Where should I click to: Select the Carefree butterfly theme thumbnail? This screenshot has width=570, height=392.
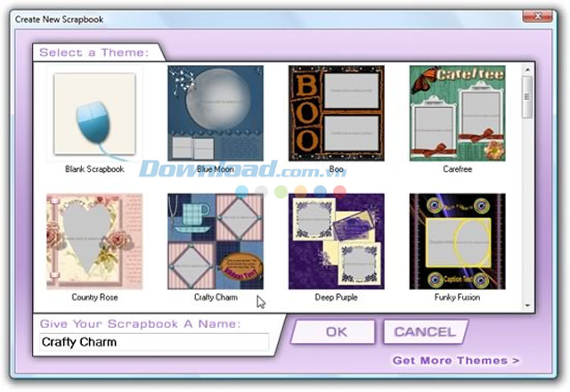point(457,112)
